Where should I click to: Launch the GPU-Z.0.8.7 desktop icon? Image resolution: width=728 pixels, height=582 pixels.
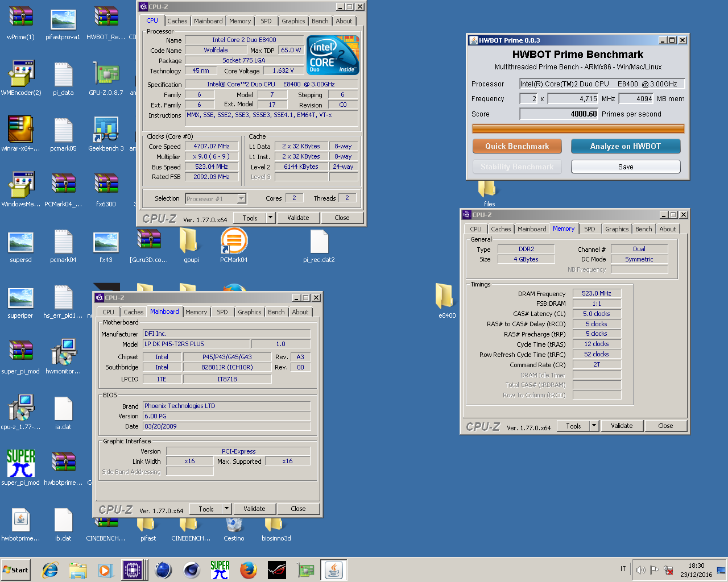click(x=106, y=74)
